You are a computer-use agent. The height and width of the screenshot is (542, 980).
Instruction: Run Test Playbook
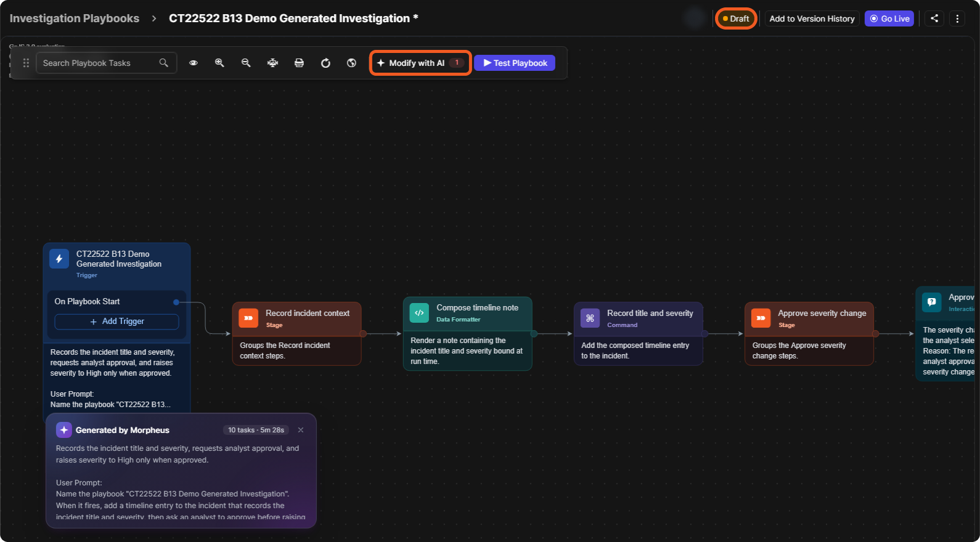tap(515, 63)
